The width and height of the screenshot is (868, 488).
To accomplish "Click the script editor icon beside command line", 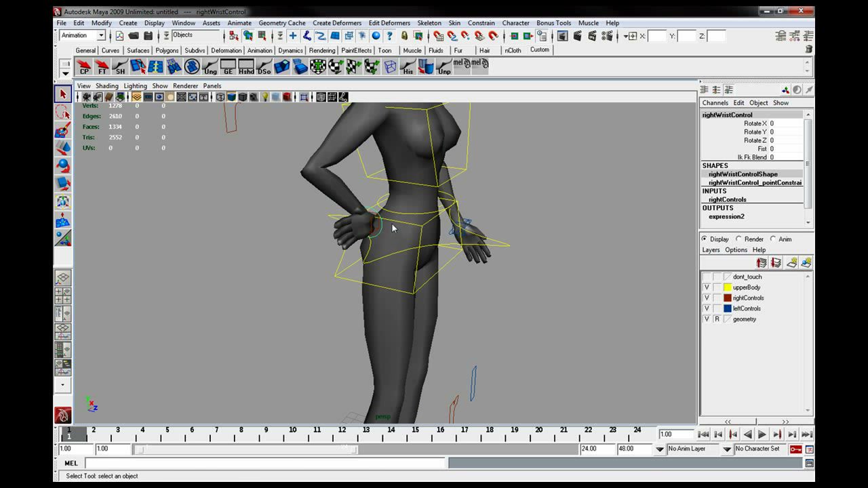I will coord(809,463).
